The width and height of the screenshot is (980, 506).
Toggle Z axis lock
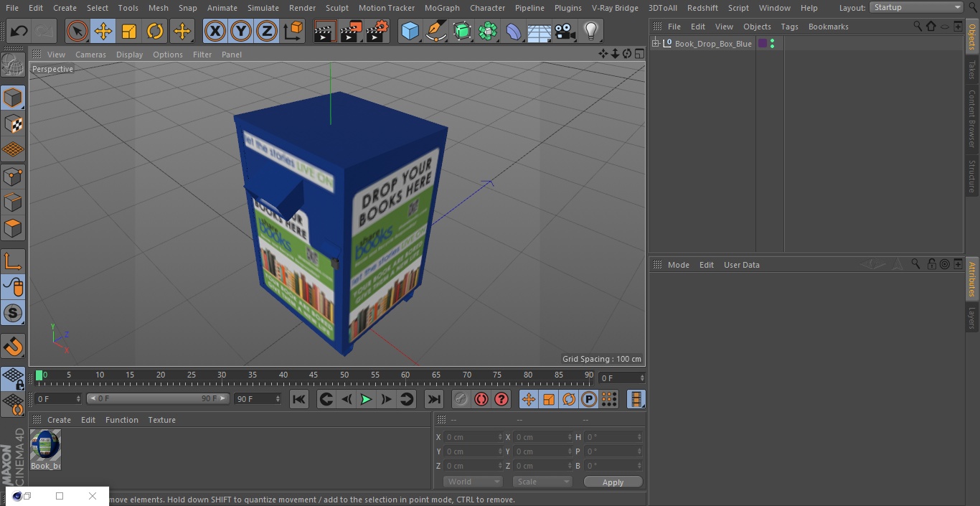coord(267,31)
